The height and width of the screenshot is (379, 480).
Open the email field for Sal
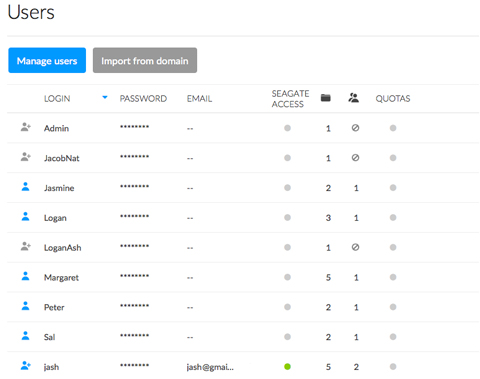(190, 337)
